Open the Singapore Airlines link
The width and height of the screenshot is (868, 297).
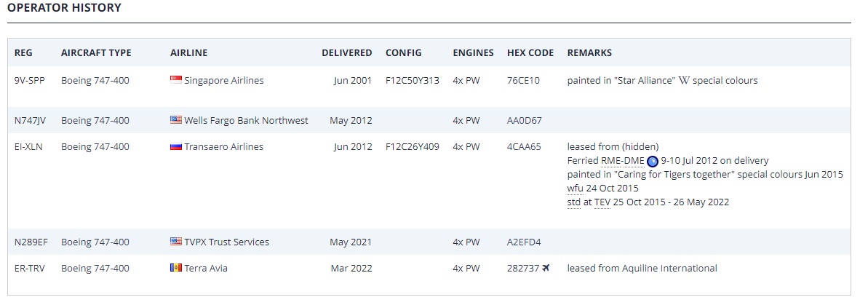click(224, 80)
